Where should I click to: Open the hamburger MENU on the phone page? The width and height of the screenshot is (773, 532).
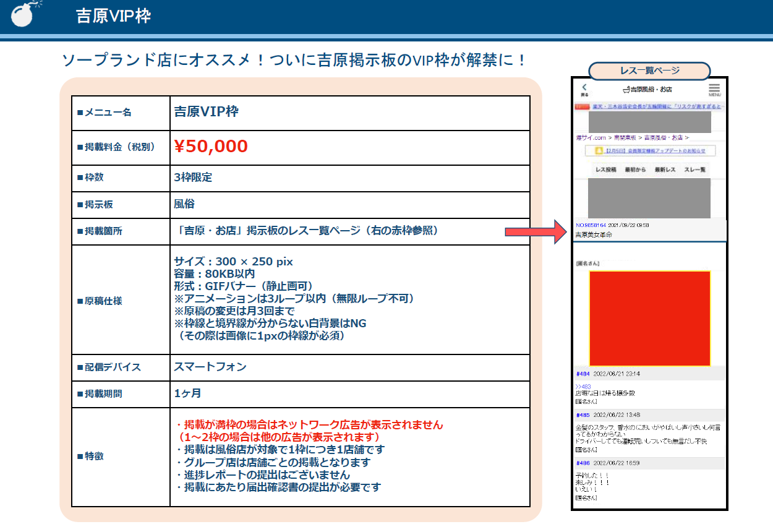pos(714,89)
